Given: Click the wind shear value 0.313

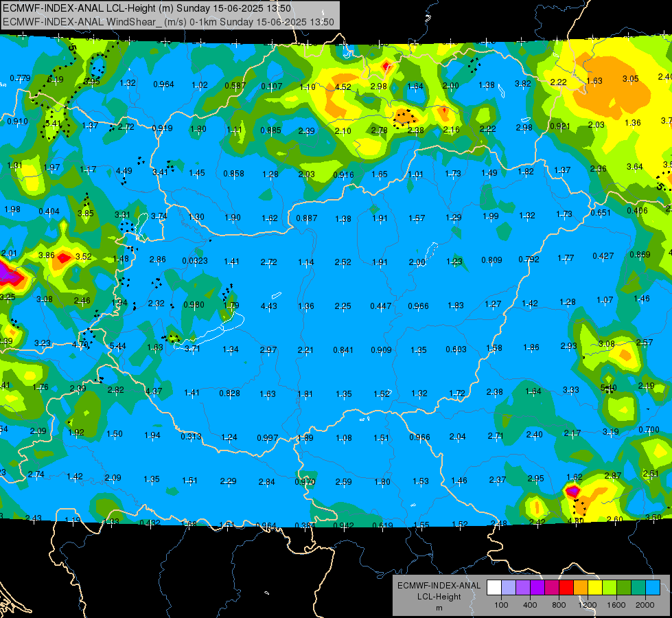Looking at the screenshot, I should (191, 437).
